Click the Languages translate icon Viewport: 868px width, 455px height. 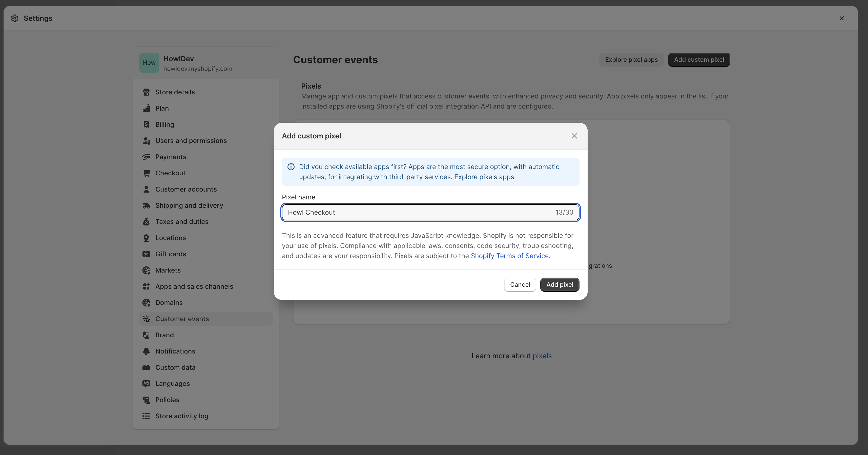pyautogui.click(x=146, y=384)
